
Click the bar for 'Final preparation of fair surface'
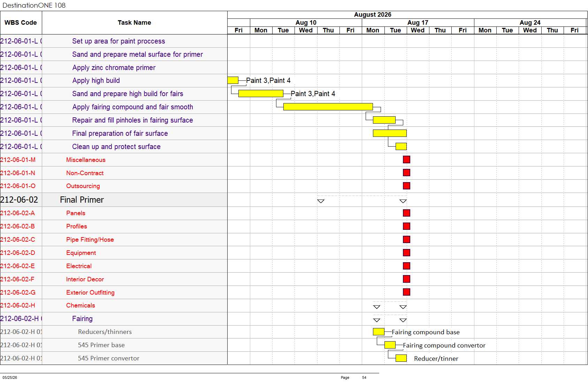pos(390,133)
